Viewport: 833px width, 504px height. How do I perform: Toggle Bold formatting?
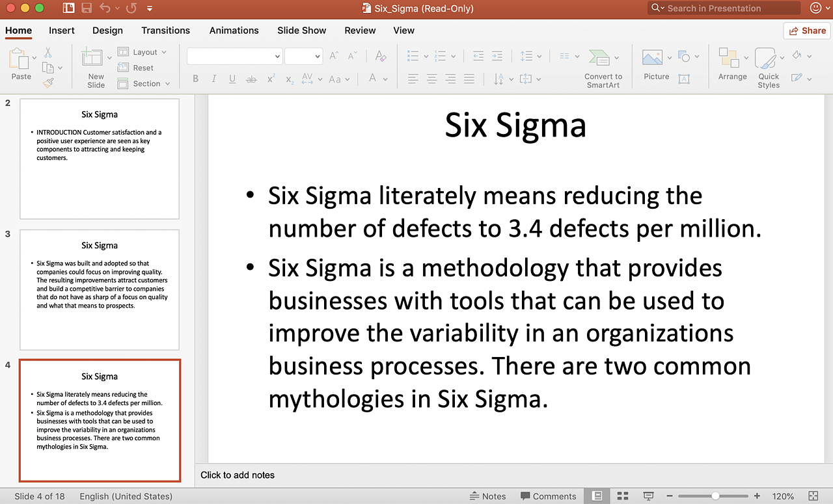click(195, 79)
